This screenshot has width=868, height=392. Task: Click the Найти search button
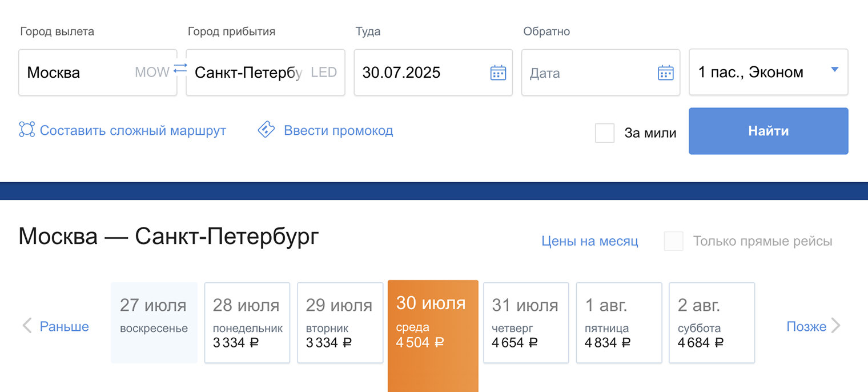[769, 131]
